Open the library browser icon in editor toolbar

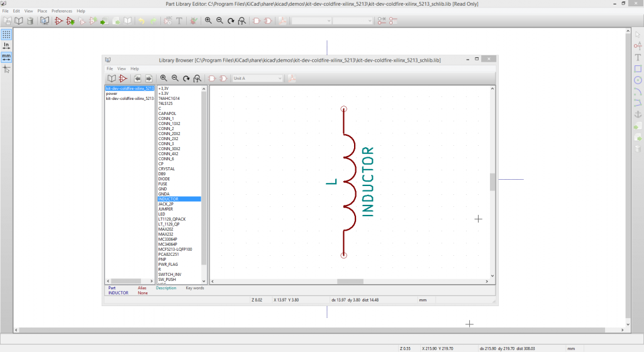click(45, 21)
